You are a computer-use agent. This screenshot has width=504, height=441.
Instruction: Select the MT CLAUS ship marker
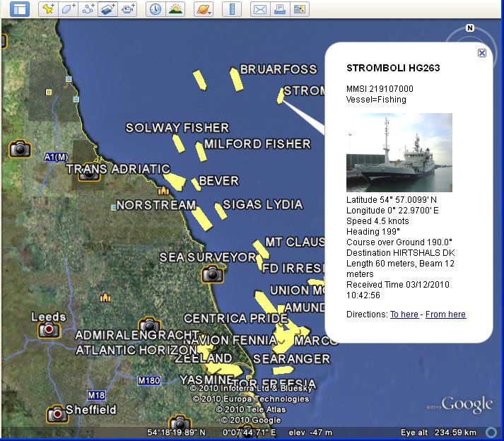pyautogui.click(x=261, y=249)
